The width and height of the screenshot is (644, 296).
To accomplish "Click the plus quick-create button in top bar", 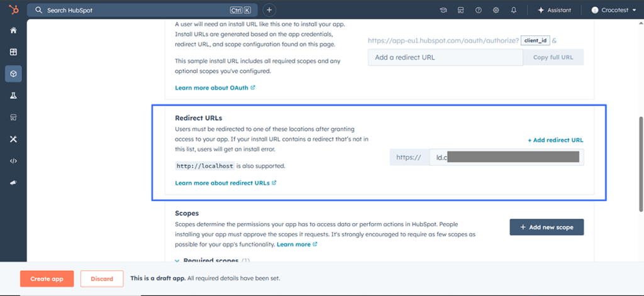I will pos(269,10).
